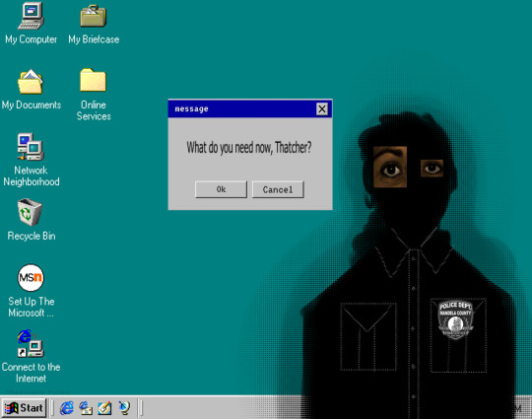Screen dimensions: 532x419
Task: Launch Internet Explorer from quick launch
Action: [x=67, y=408]
